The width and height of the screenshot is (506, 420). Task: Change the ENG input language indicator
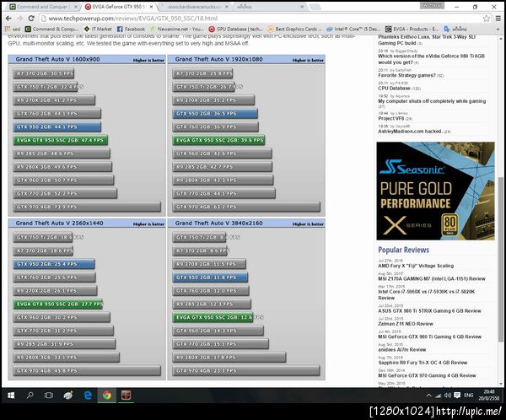[469, 396]
